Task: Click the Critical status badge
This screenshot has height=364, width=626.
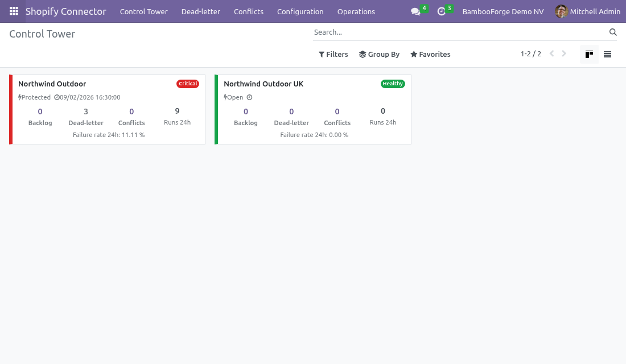Action: [x=188, y=84]
